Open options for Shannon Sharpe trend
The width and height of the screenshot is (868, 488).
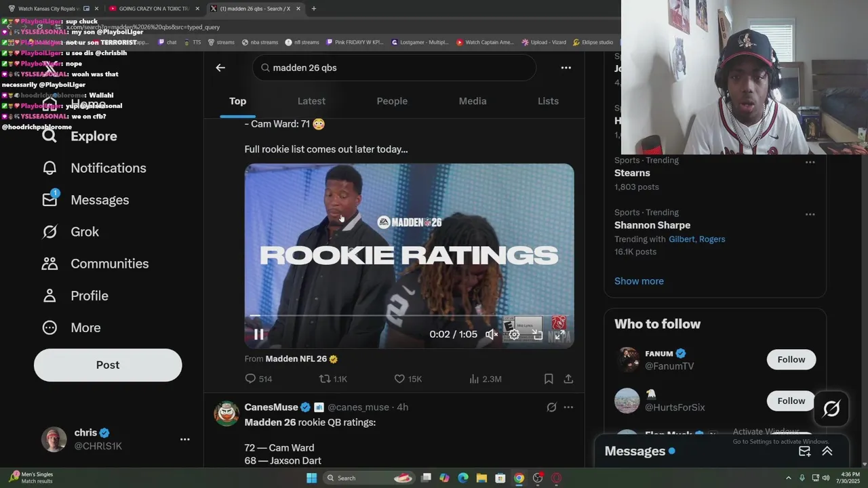(810, 214)
